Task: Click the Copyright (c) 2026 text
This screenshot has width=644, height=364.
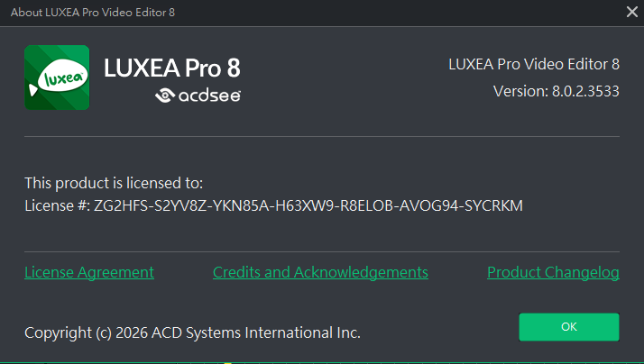Action: pyautogui.click(x=88, y=332)
